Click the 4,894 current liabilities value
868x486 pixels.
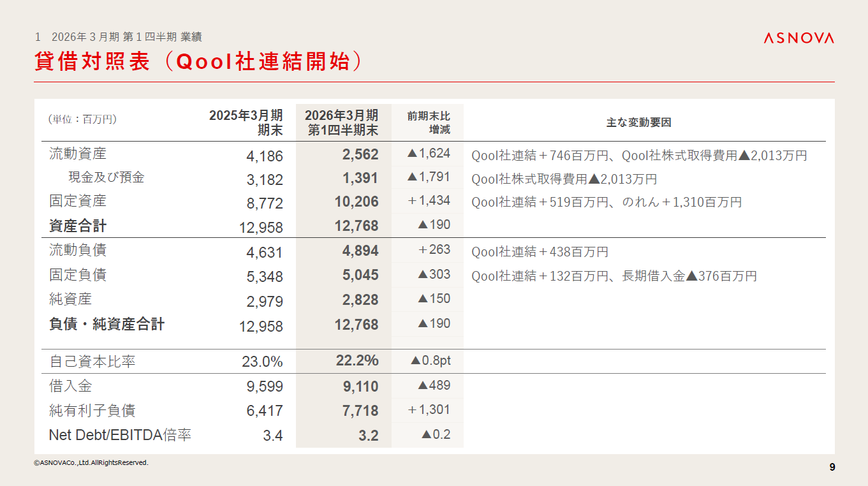[x=360, y=251]
